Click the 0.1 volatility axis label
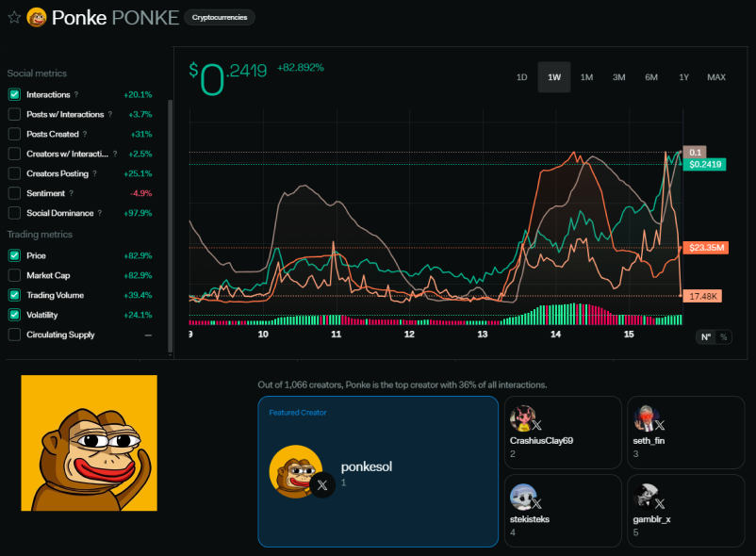This screenshot has height=556, width=756. click(x=695, y=153)
